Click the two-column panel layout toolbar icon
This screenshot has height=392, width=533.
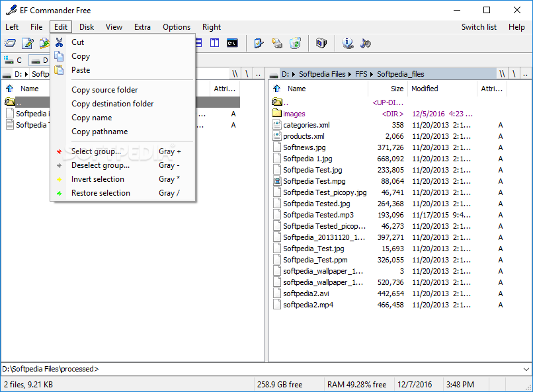pyautogui.click(x=214, y=43)
